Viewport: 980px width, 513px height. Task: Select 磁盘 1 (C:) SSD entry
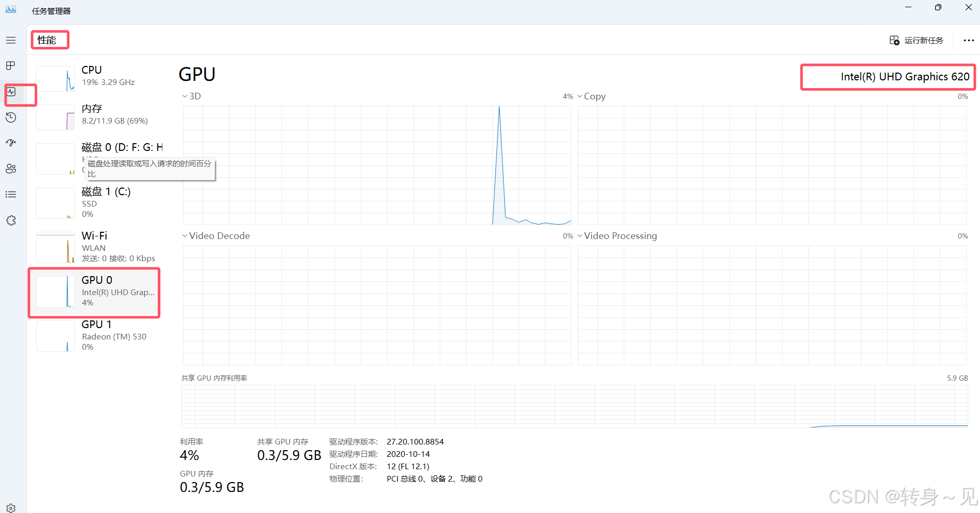(x=98, y=203)
